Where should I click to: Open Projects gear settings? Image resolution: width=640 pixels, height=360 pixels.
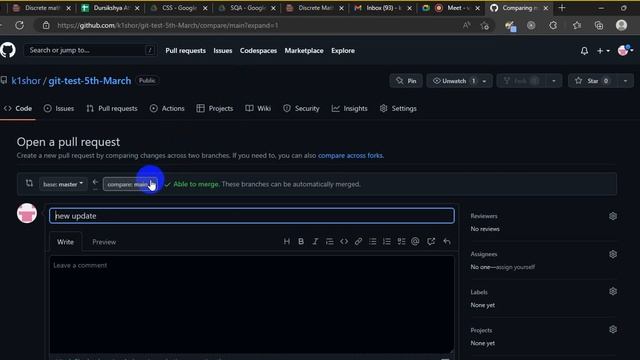pos(613,329)
